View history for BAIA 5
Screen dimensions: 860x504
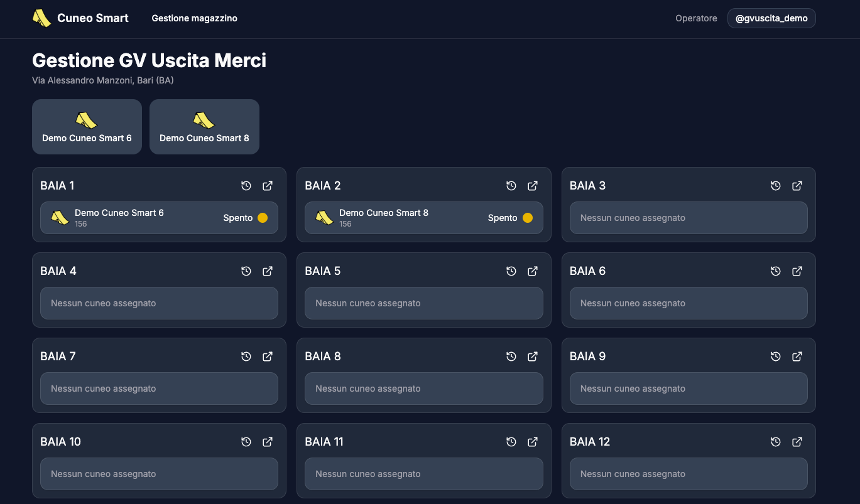coord(511,271)
